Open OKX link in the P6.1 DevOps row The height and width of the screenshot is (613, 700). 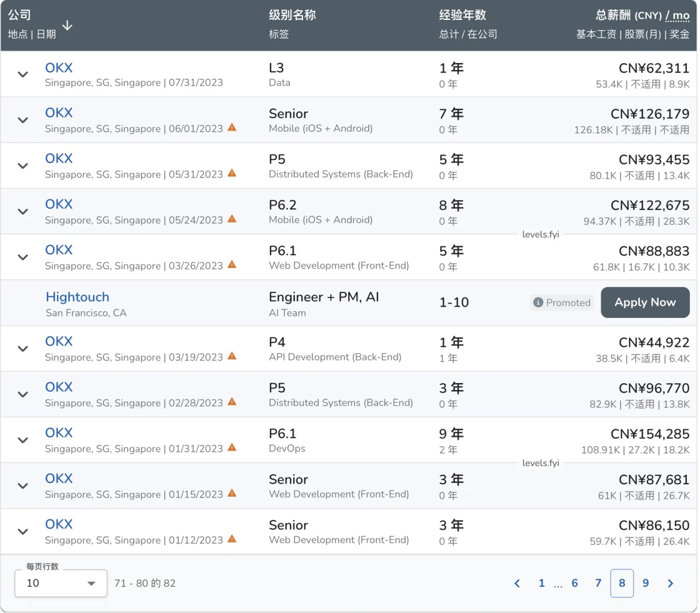pos(59,433)
